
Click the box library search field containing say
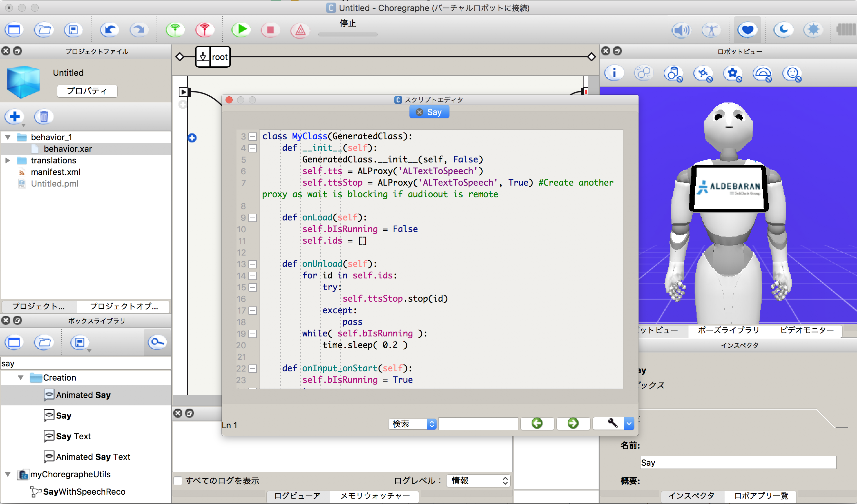click(85, 363)
